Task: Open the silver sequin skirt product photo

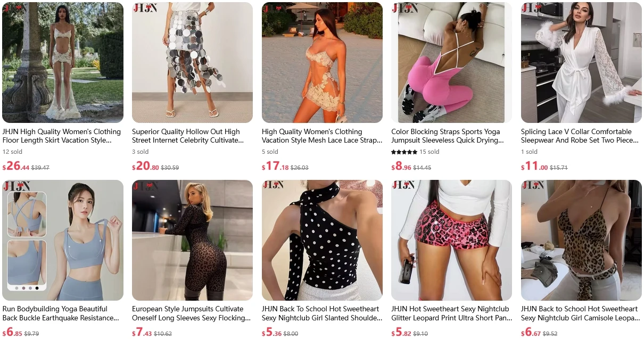Action: click(192, 62)
